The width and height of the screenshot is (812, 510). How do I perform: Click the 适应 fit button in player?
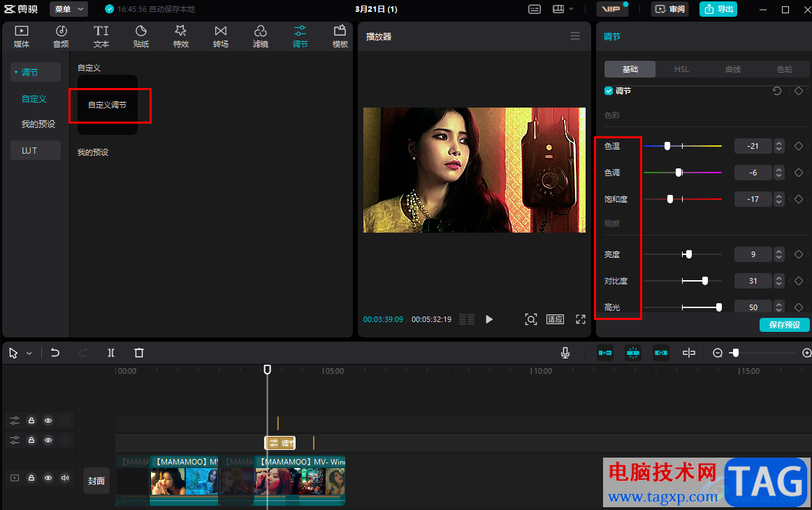[x=555, y=319]
